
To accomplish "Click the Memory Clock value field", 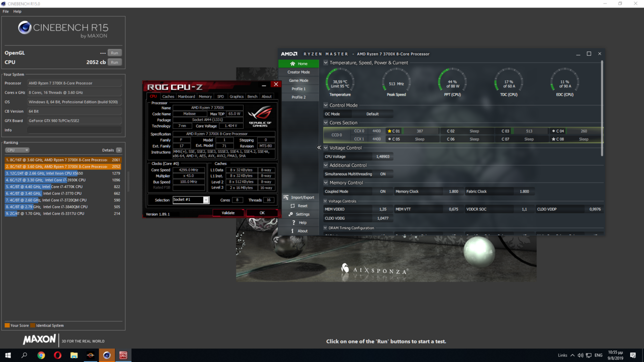I will point(453,192).
